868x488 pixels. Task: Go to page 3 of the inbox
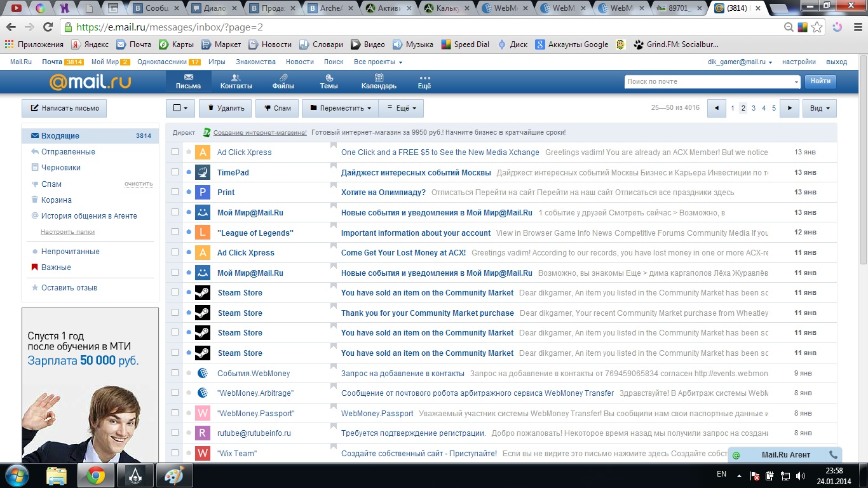(x=754, y=108)
